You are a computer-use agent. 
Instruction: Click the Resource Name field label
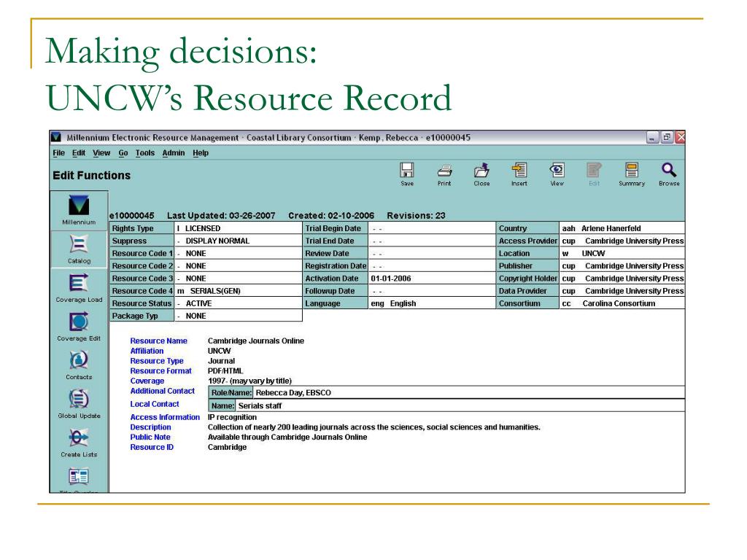[x=158, y=341]
